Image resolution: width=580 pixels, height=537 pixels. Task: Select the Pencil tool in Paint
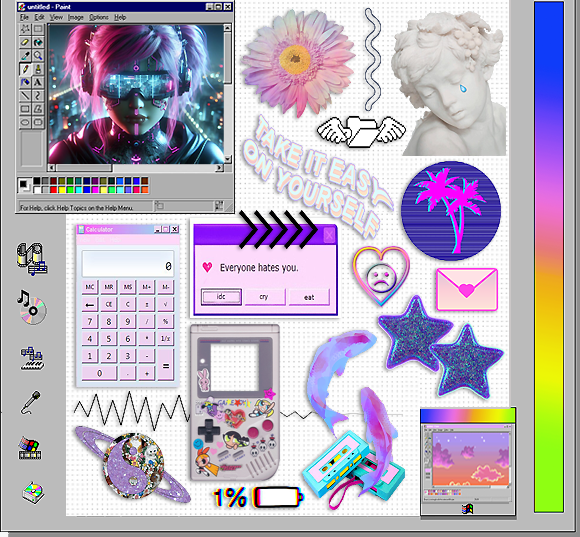25,69
